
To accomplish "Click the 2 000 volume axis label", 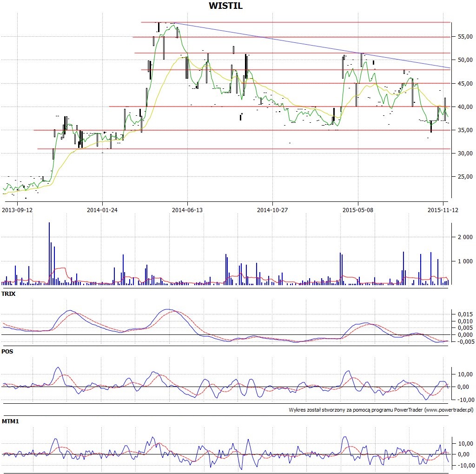I will point(465,237).
